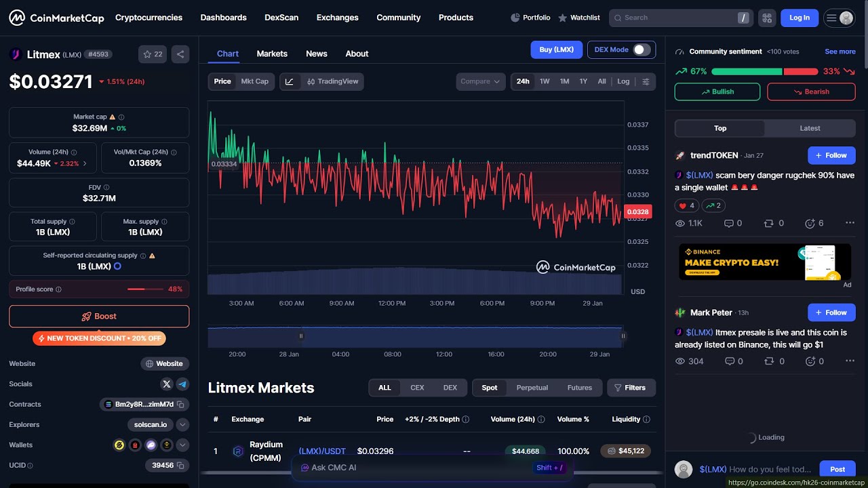Switch to the News tab
Image resolution: width=868 pixels, height=488 pixels.
[x=317, y=54]
